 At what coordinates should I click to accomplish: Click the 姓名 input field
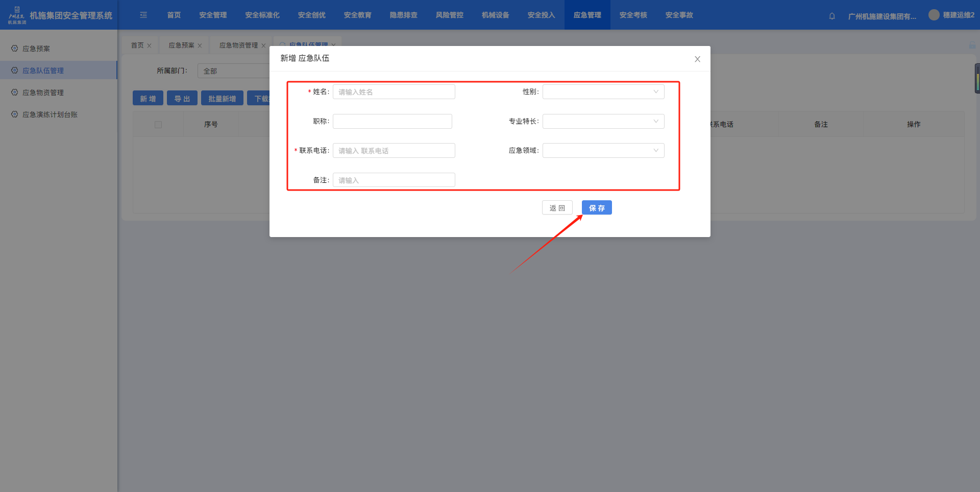point(394,92)
